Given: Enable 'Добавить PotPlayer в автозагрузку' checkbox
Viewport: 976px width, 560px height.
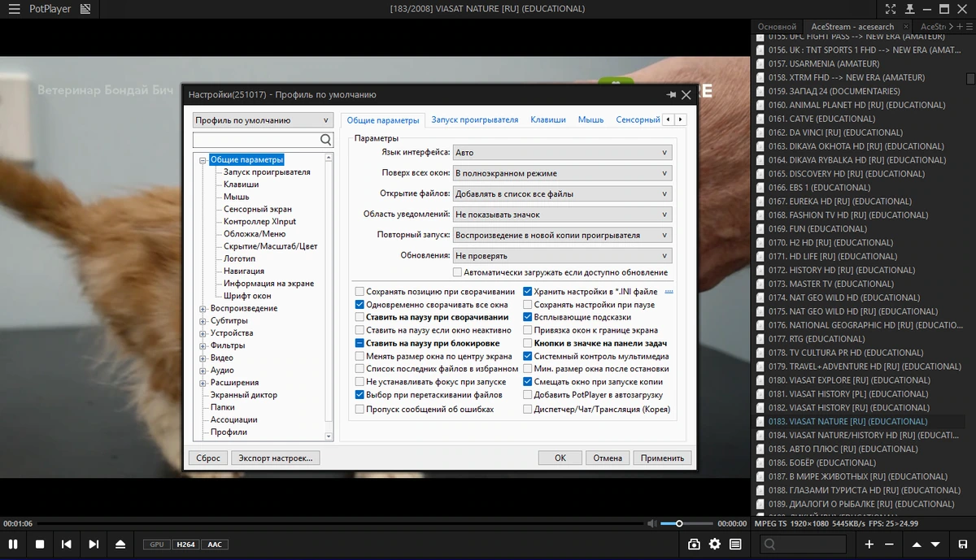Looking at the screenshot, I should [527, 395].
